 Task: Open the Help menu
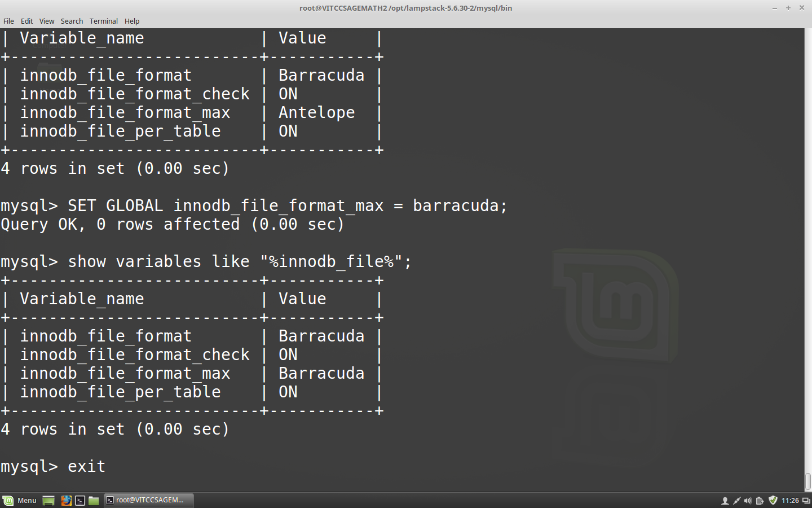(x=131, y=21)
